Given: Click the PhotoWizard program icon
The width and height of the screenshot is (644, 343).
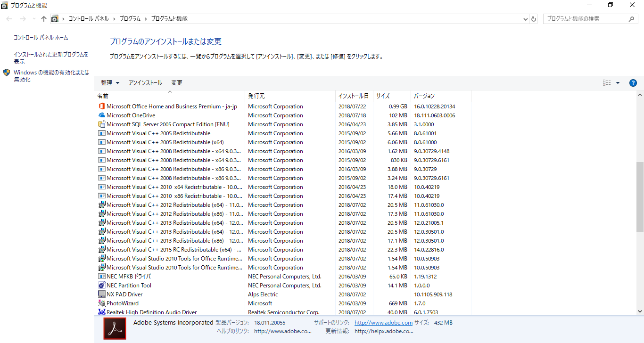Looking at the screenshot, I should 101,303.
